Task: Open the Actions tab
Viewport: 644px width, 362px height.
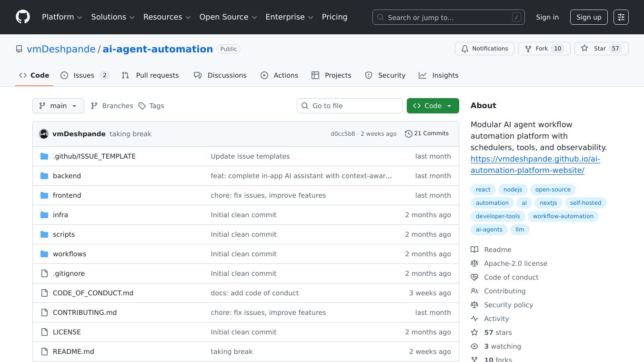Action: tap(285, 75)
